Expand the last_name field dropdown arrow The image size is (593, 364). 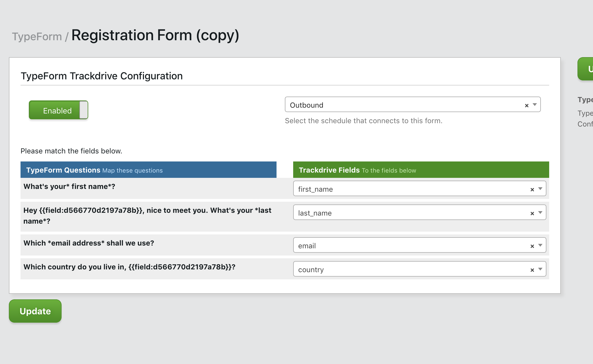pyautogui.click(x=540, y=213)
